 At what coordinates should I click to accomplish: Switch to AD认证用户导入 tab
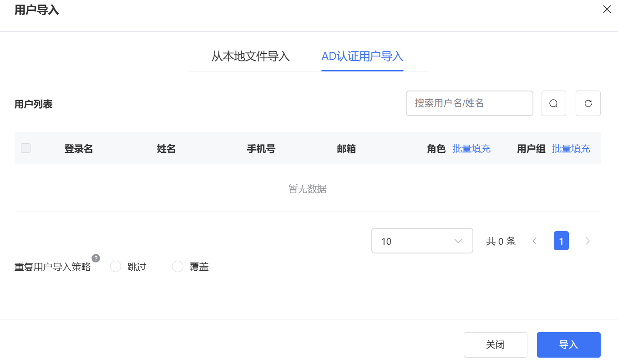[x=362, y=56]
